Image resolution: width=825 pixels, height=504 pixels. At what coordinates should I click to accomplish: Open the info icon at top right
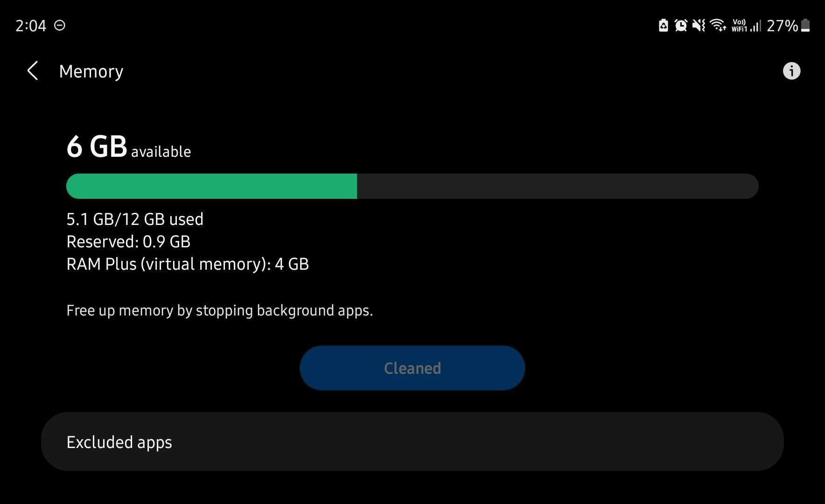[791, 71]
